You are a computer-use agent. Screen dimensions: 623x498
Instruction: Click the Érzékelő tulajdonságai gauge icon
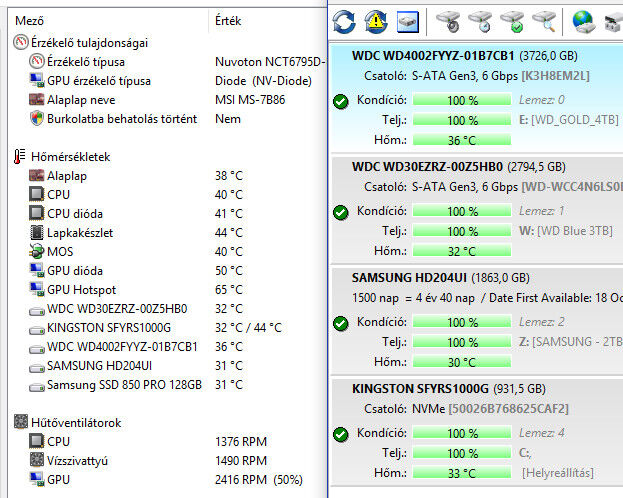pyautogui.click(x=21, y=42)
